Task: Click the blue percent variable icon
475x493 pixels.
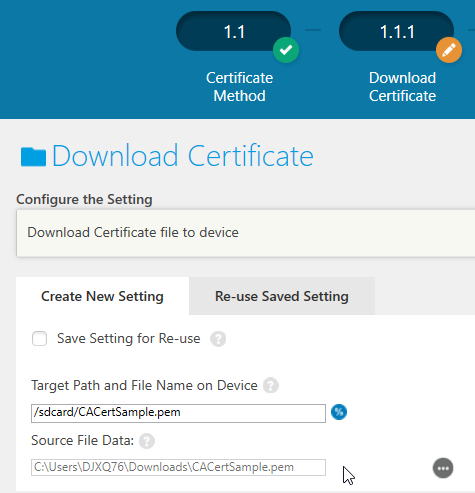Action: pyautogui.click(x=339, y=412)
